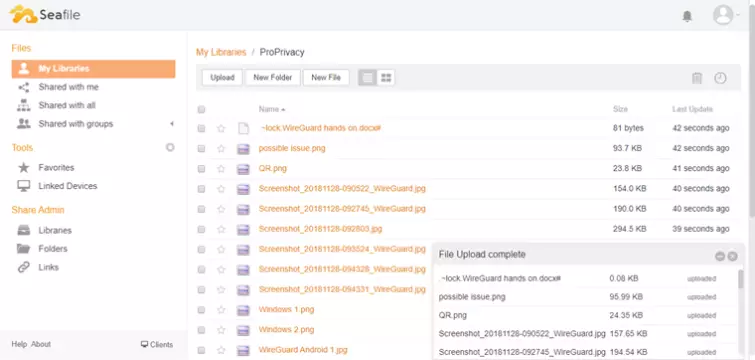The image size is (755, 360).
Task: Open the Help link
Action: coord(19,344)
